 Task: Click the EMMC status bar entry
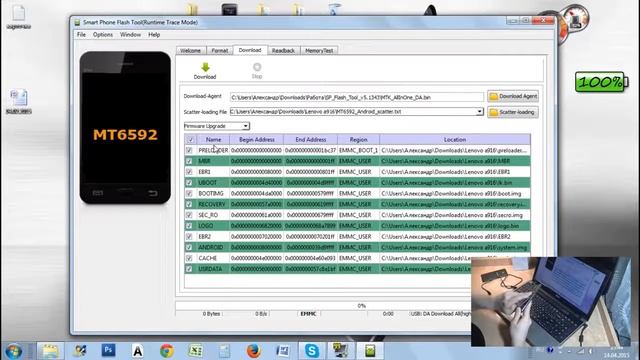(x=308, y=314)
